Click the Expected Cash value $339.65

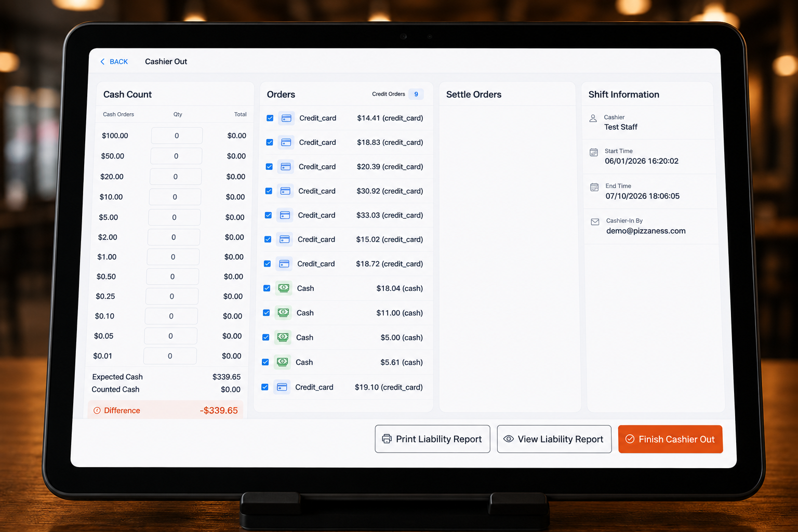(227, 377)
